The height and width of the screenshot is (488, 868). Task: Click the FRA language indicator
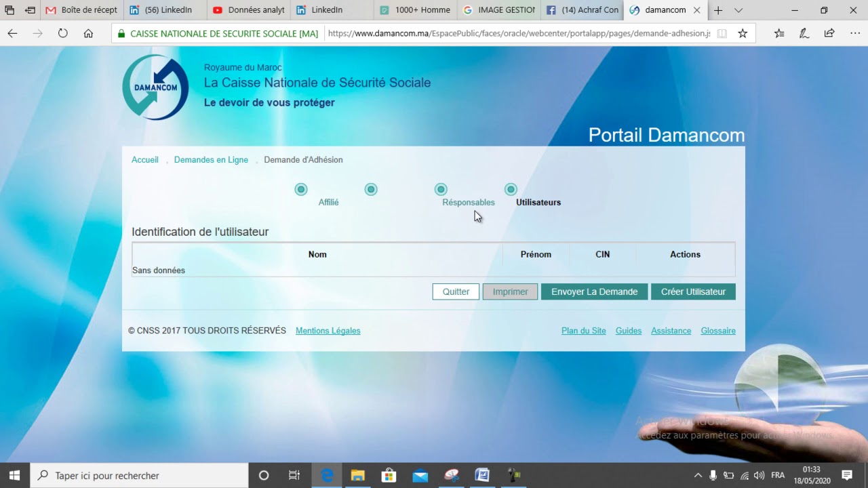click(x=778, y=475)
